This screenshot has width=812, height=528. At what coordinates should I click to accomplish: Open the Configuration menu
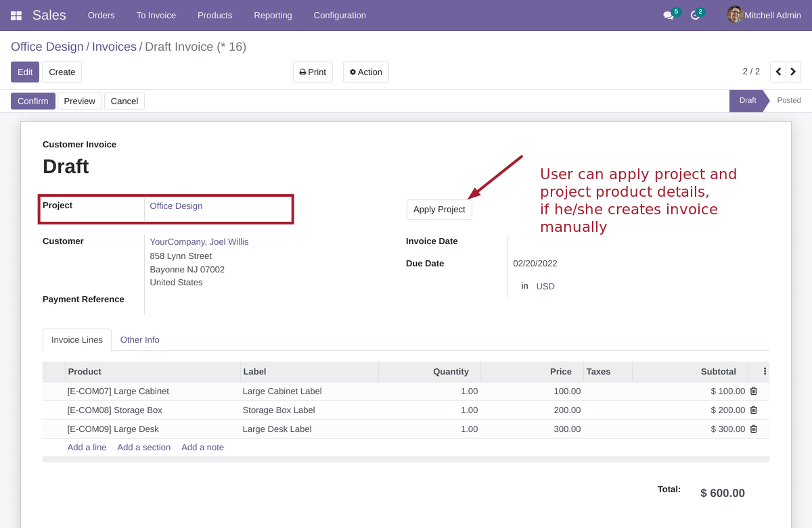339,15
